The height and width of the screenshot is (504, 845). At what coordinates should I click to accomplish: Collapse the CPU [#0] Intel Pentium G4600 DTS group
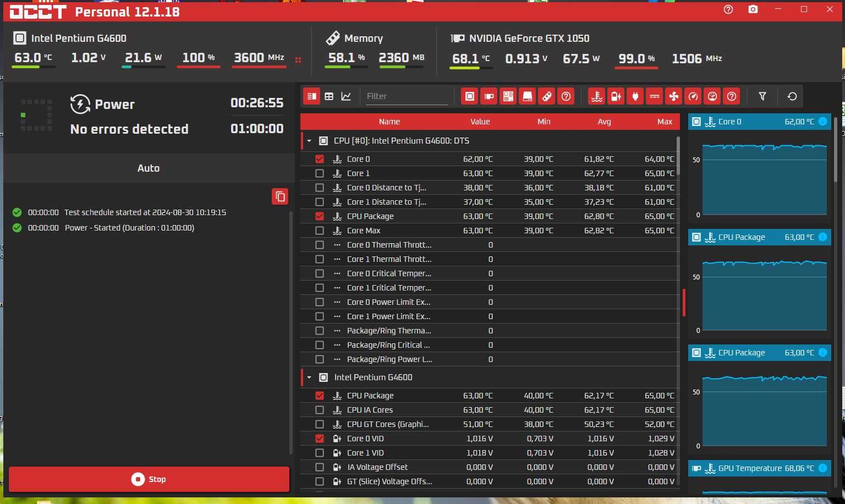[309, 141]
